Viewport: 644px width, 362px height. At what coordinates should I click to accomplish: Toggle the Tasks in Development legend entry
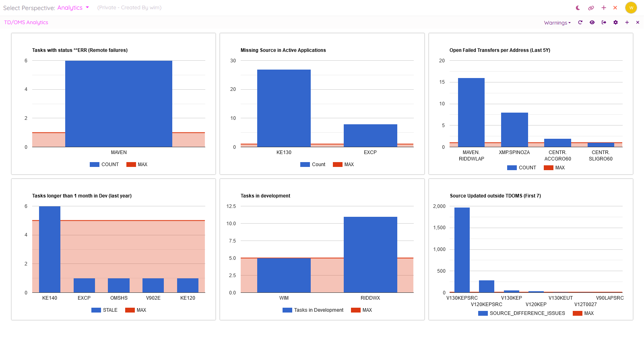pyautogui.click(x=313, y=310)
